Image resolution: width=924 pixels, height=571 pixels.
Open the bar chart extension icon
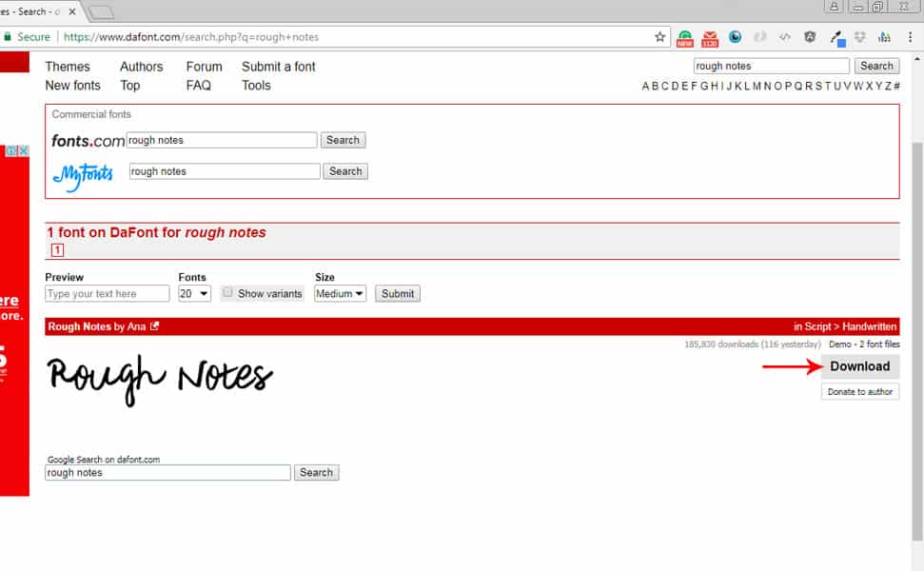click(x=885, y=37)
